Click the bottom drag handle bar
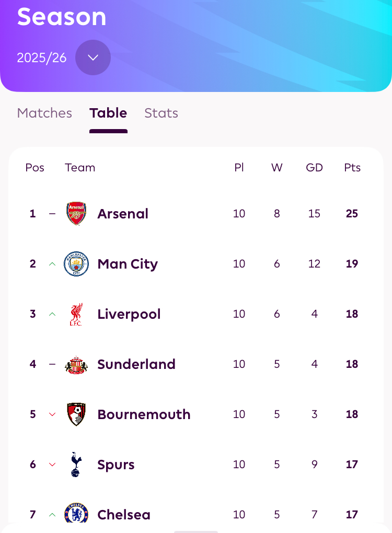This screenshot has width=392, height=533. click(x=196, y=531)
